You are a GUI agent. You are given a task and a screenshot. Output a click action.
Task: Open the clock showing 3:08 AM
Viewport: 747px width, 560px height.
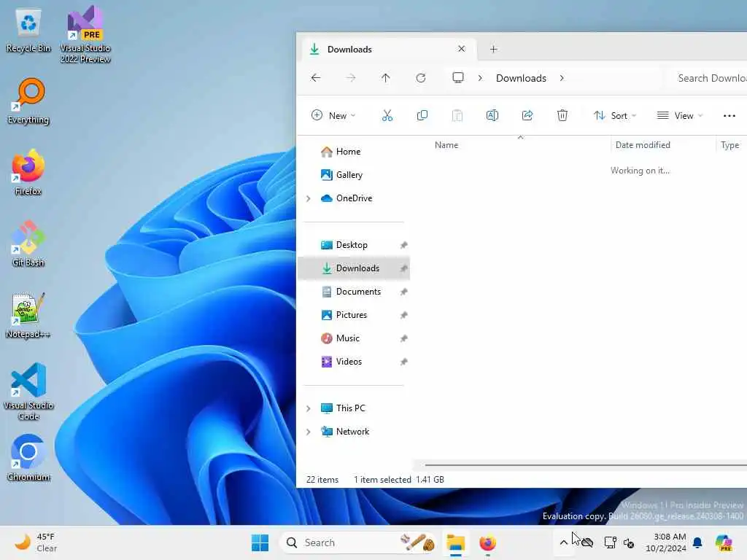tap(666, 542)
